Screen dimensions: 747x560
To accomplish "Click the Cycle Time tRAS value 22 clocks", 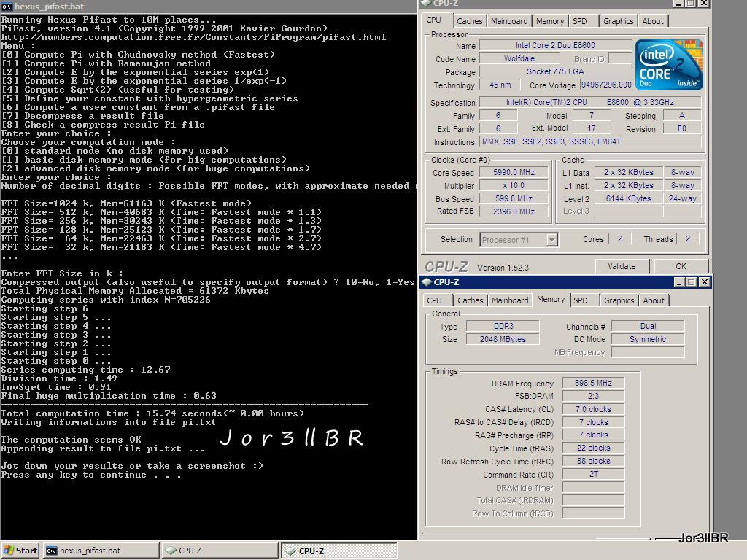I will tap(593, 448).
